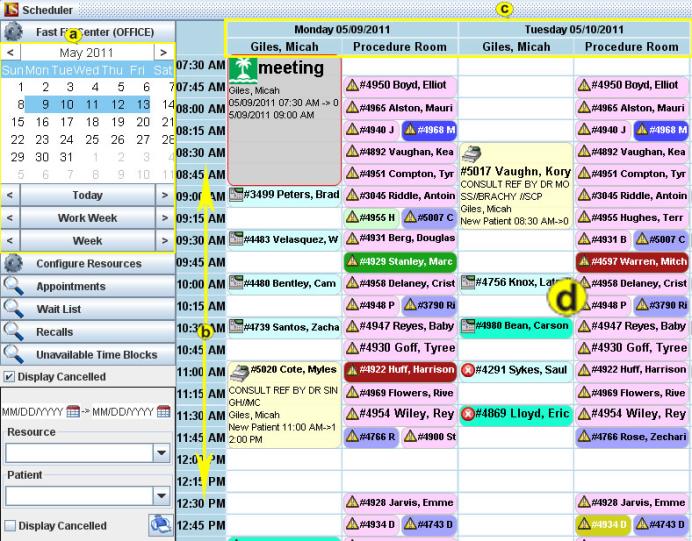Open Unavailable Time Blocks item
Screen dimensions: 692x541
(88, 354)
